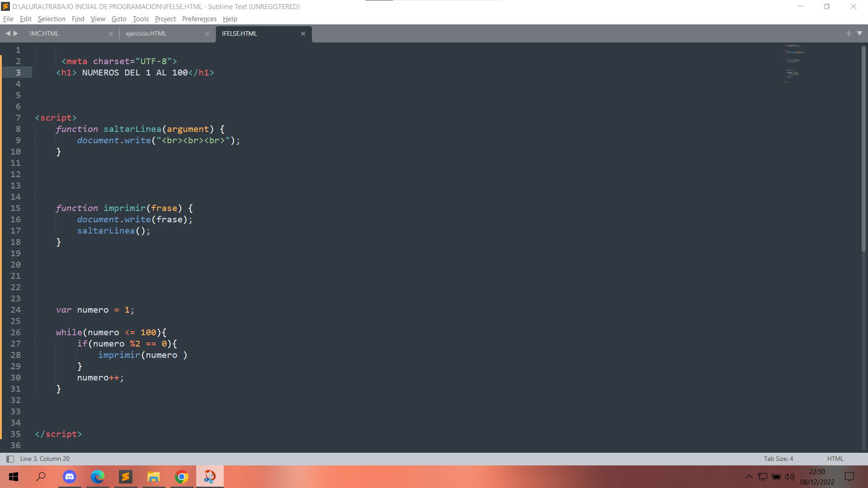Open the Tools menu
The height and width of the screenshot is (488, 868).
click(141, 19)
